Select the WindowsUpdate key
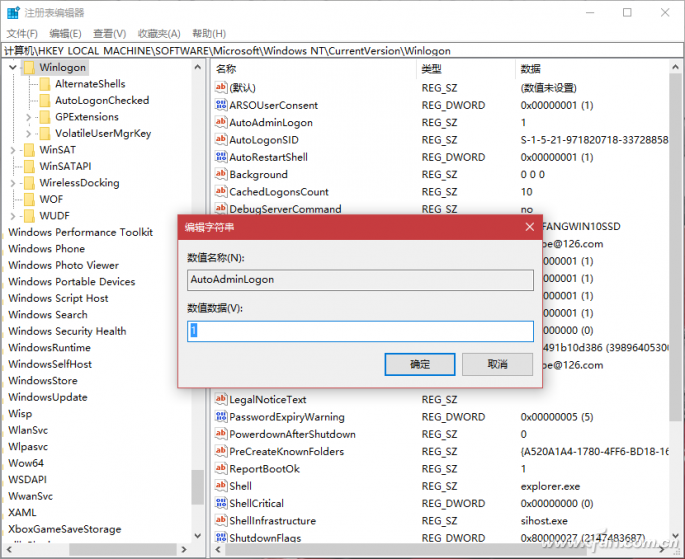Image resolution: width=685 pixels, height=559 pixels. click(x=48, y=397)
